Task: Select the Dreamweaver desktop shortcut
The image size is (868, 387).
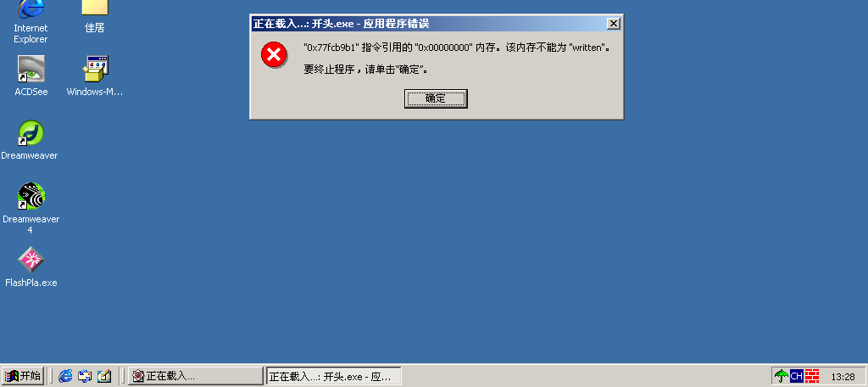Action: tap(30, 140)
